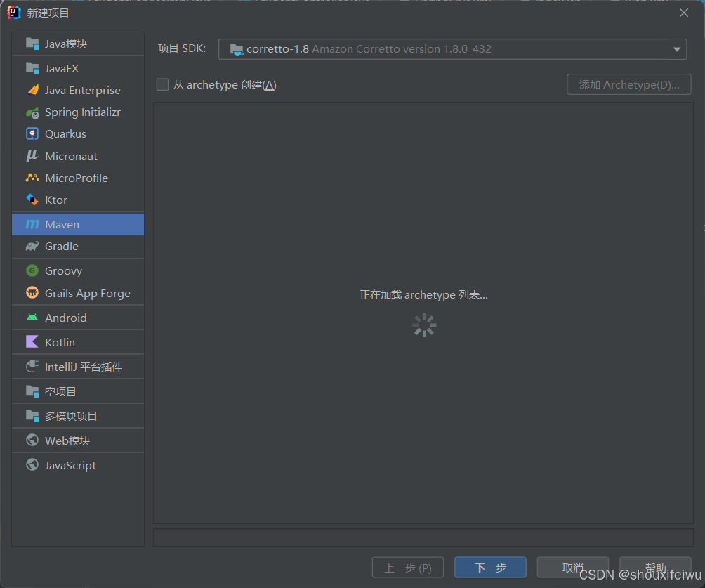Click the 取消 button
Viewport: 705px width, 588px height.
572,568
